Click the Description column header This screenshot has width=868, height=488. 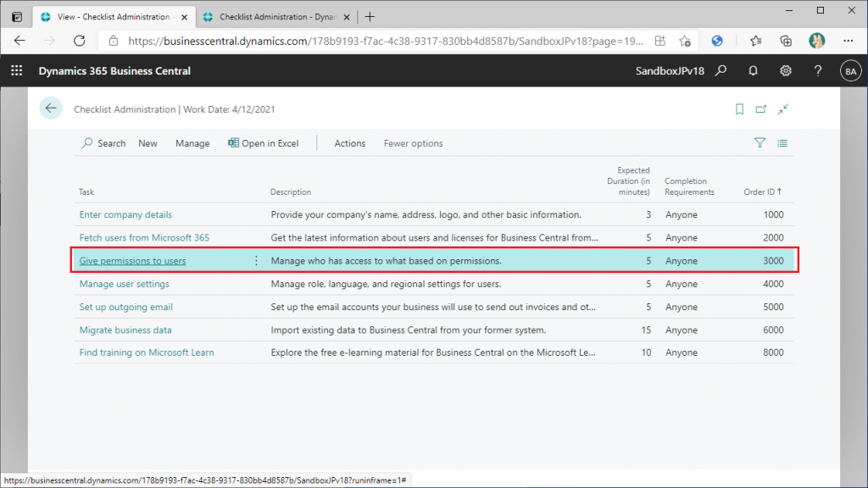[x=291, y=192]
